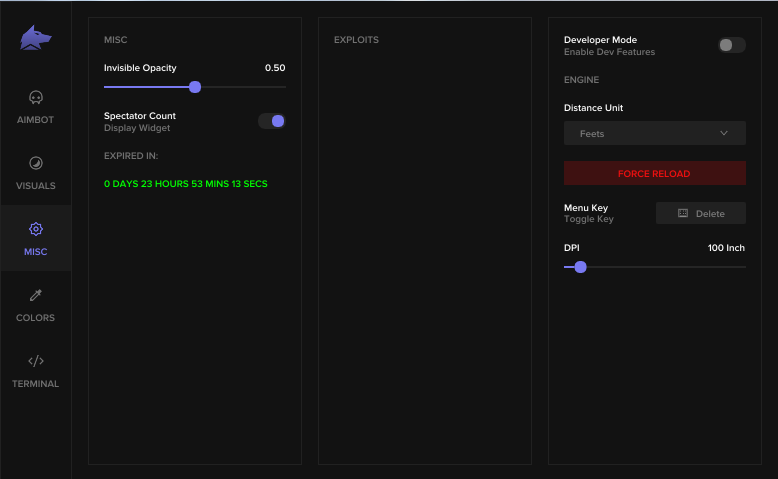The height and width of the screenshot is (479, 778).
Task: Click the Visuals icon in the sidebar
Action: coord(36,164)
